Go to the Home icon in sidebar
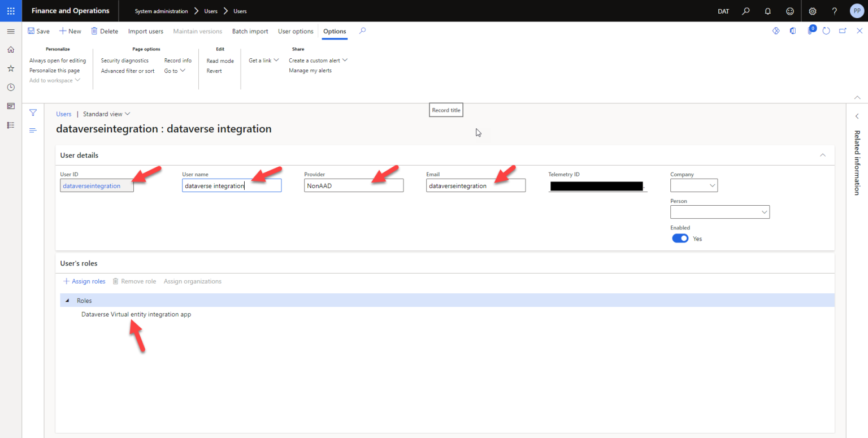868x438 pixels. pyautogui.click(x=11, y=50)
